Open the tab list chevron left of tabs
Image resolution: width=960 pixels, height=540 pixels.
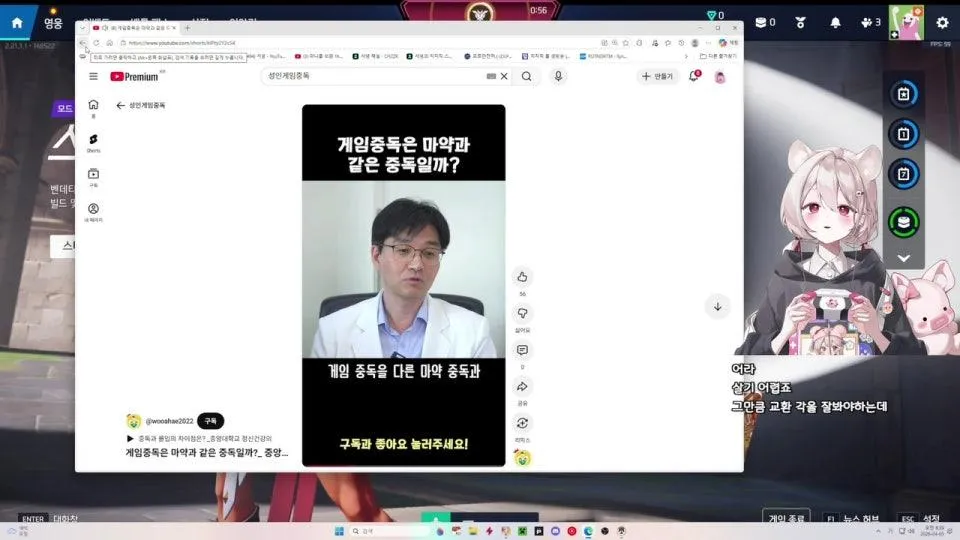click(83, 28)
